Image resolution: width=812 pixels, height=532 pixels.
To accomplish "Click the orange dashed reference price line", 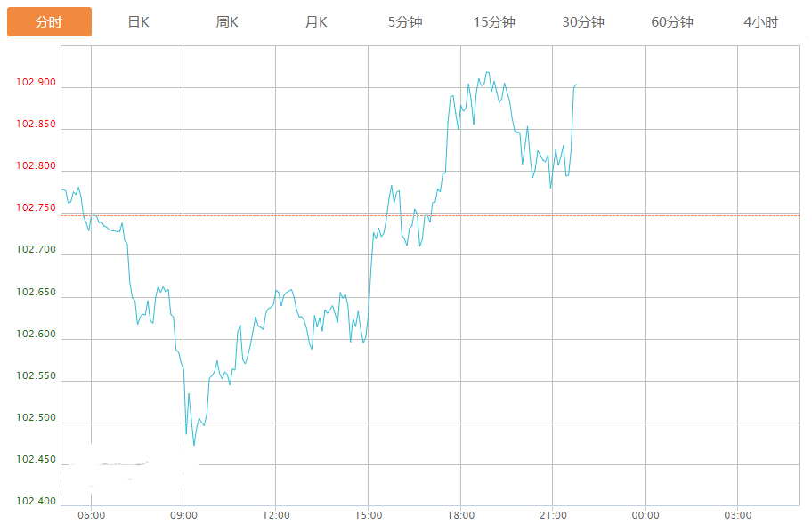I will click(694, 214).
